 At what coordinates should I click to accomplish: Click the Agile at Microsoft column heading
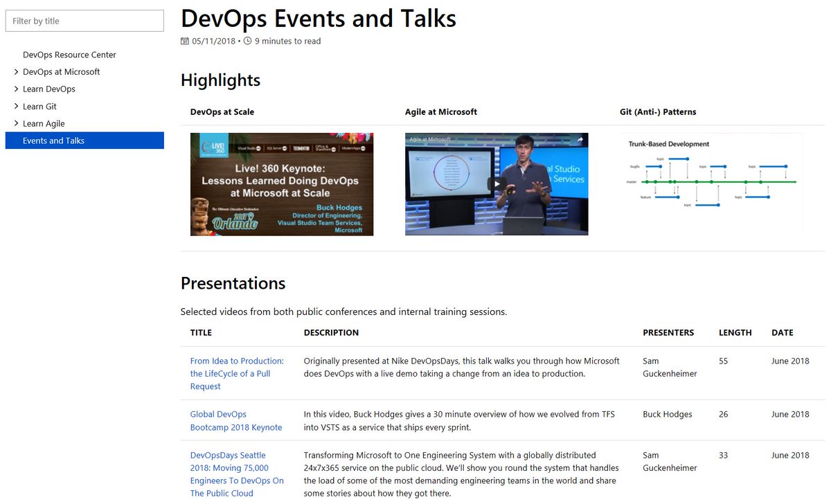(441, 111)
